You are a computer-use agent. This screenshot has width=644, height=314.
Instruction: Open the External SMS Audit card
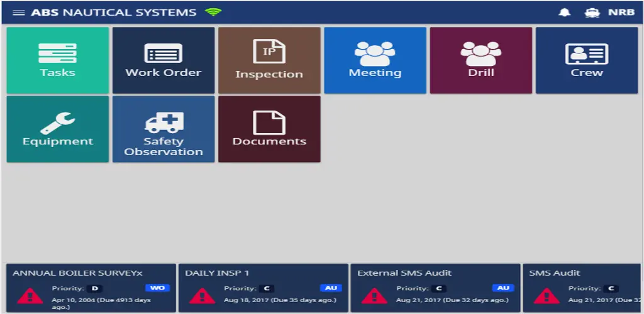click(435, 288)
